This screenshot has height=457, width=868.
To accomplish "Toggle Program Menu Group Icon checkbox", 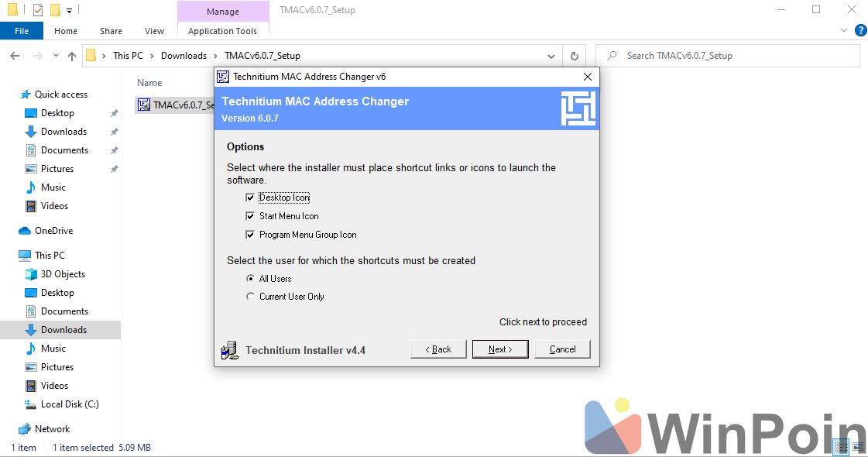I will click(x=250, y=235).
